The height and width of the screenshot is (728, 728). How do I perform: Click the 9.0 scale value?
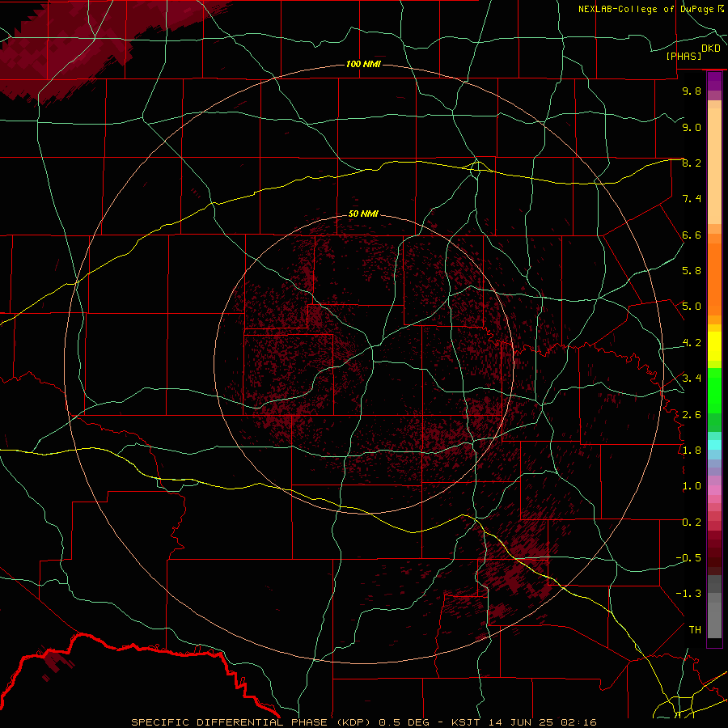tap(692, 127)
